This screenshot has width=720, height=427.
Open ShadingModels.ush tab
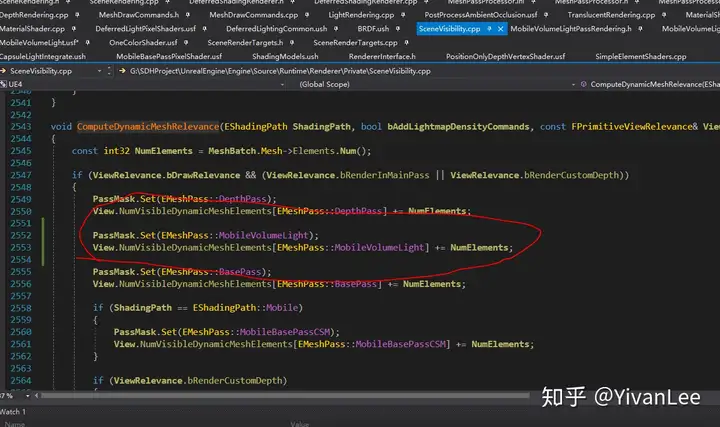point(285,56)
